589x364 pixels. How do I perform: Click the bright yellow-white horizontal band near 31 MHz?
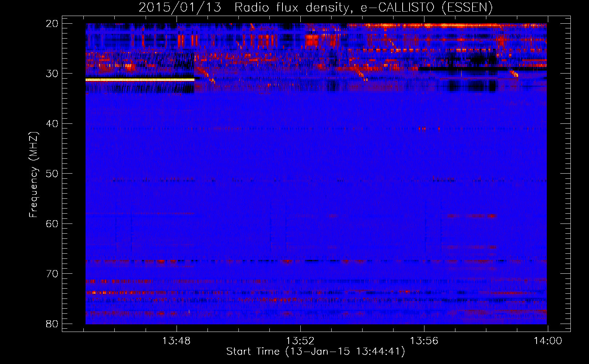[140, 80]
